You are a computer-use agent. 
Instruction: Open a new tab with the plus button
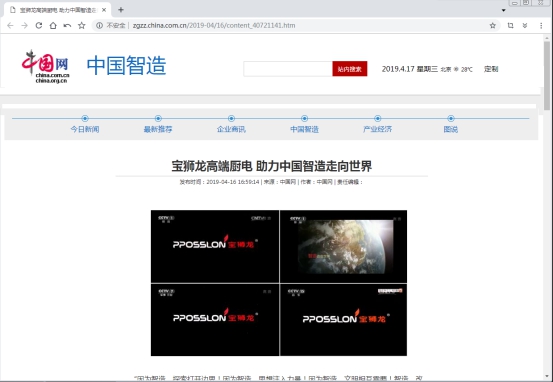pyautogui.click(x=121, y=10)
